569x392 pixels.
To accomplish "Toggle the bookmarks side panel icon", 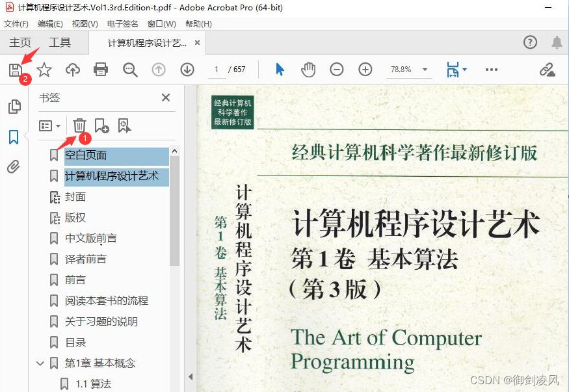I will click(x=14, y=137).
